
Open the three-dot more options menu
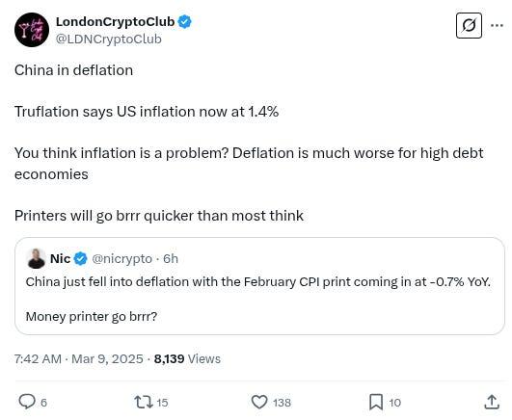click(x=497, y=25)
